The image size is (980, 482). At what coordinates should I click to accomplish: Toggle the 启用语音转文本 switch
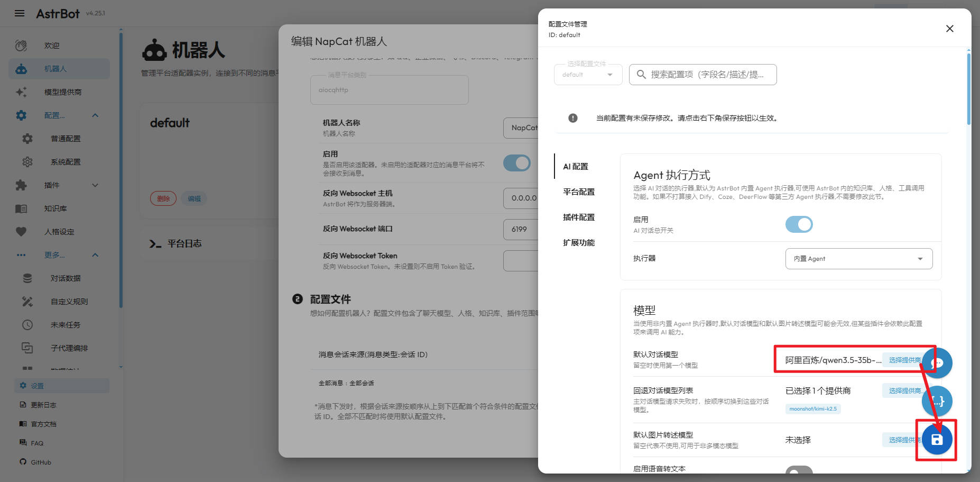799,470
